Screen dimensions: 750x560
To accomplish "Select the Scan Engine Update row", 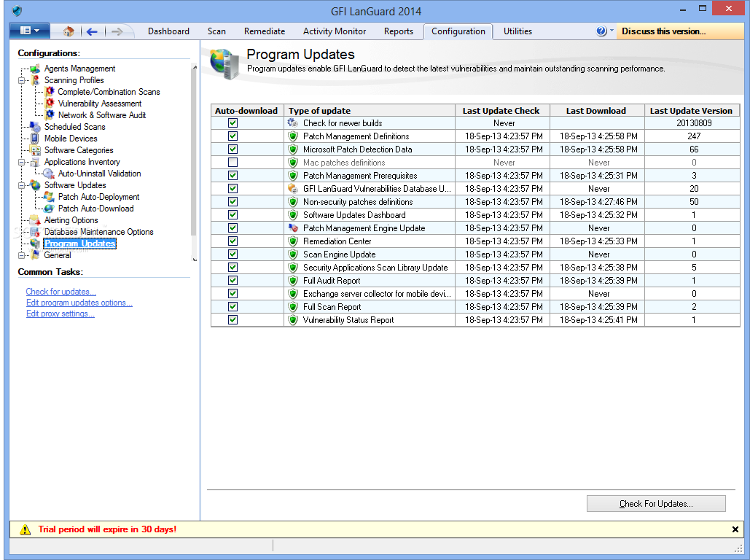I will coord(475,254).
